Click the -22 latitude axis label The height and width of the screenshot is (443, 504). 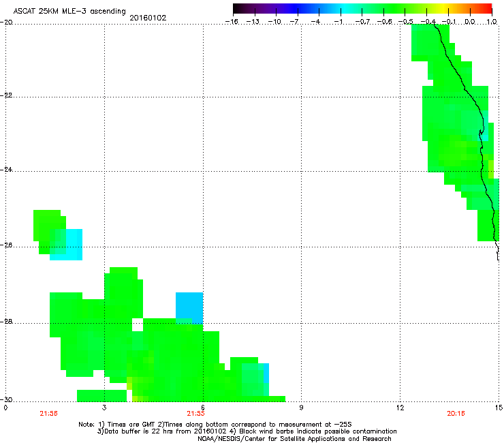6,95
